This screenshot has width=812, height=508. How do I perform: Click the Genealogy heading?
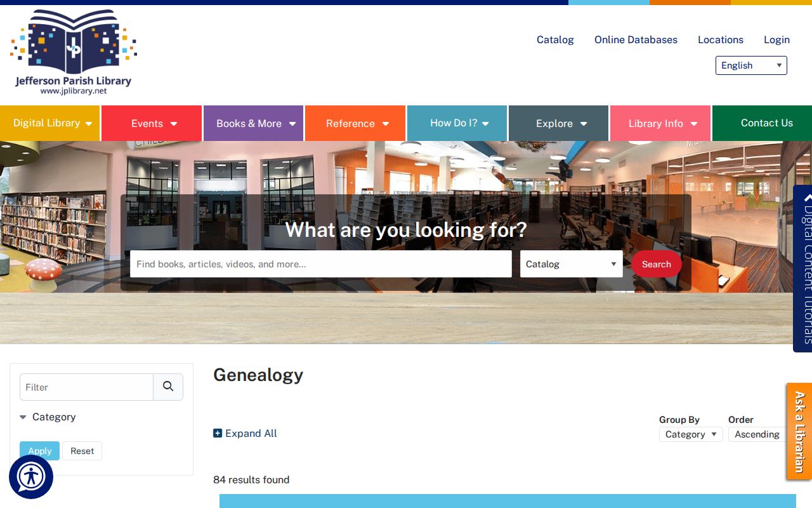pyautogui.click(x=258, y=375)
